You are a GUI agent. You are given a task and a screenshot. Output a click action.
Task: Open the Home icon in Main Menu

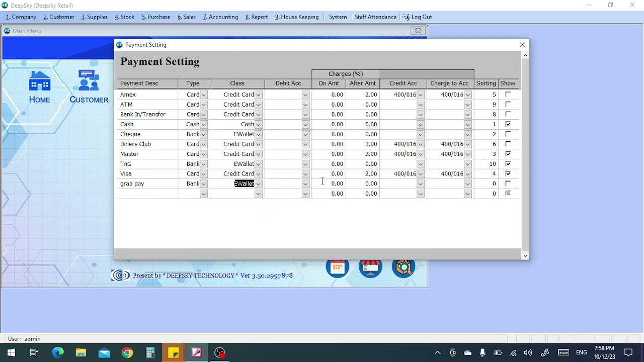(39, 86)
